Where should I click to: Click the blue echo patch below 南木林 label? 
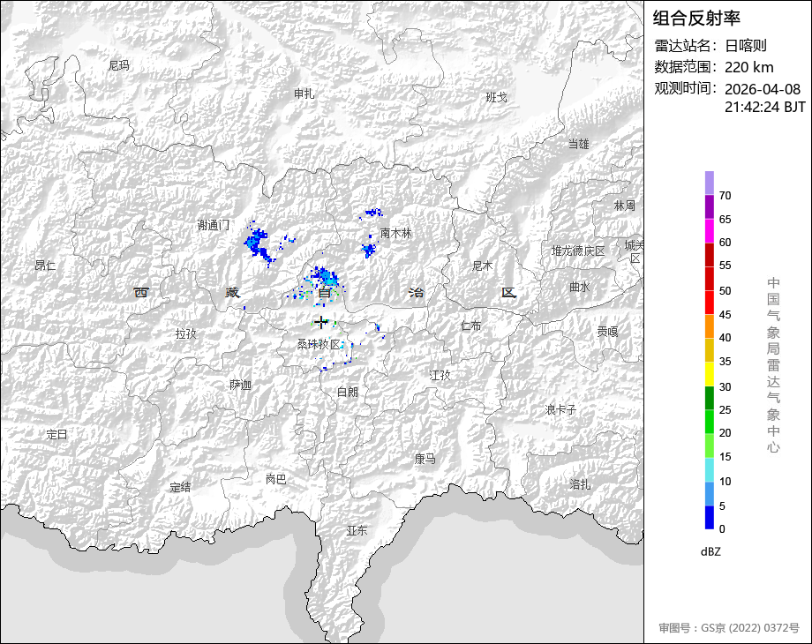368,251
